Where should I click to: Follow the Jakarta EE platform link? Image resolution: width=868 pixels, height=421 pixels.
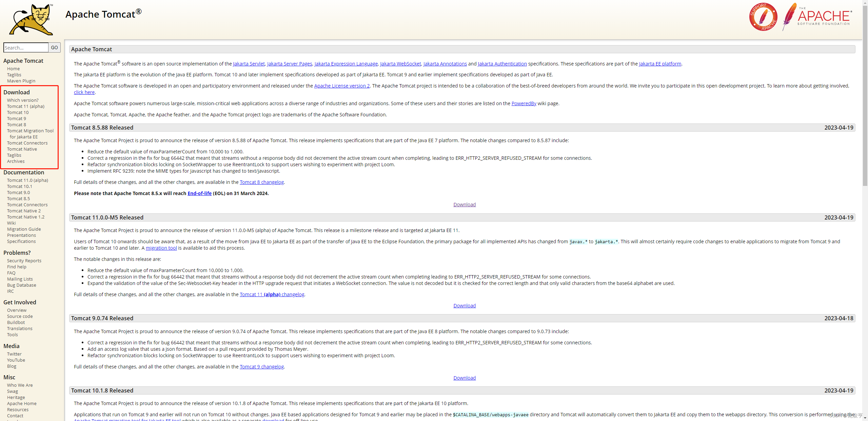[x=660, y=64]
